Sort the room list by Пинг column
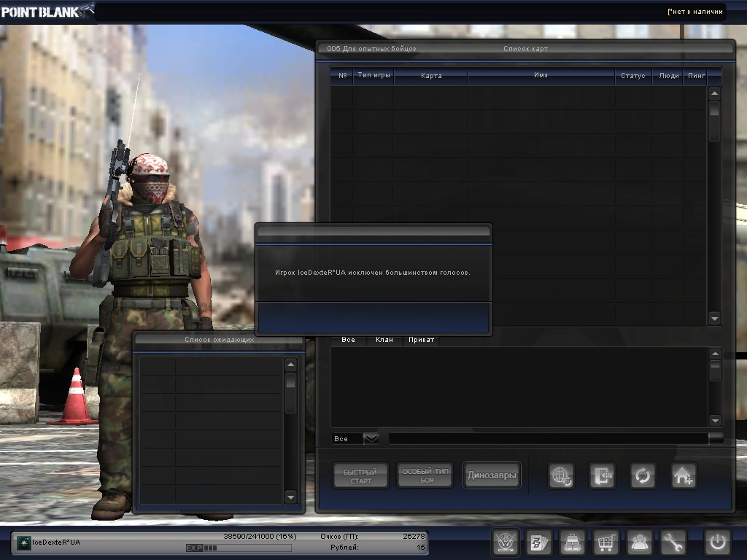Viewport: 747px width, 560px height. (x=697, y=75)
